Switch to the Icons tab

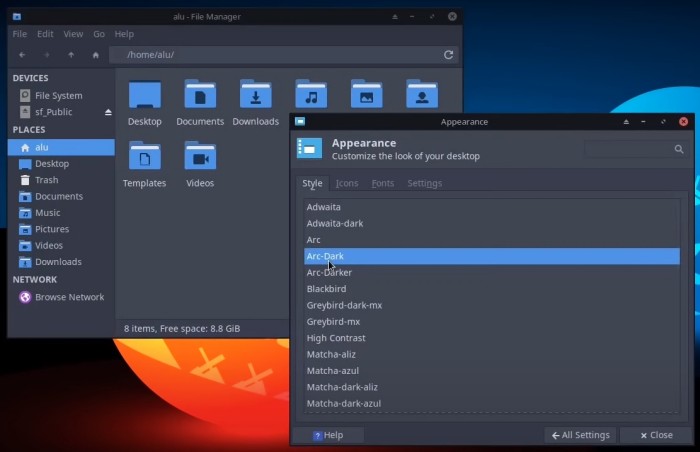[x=347, y=183]
